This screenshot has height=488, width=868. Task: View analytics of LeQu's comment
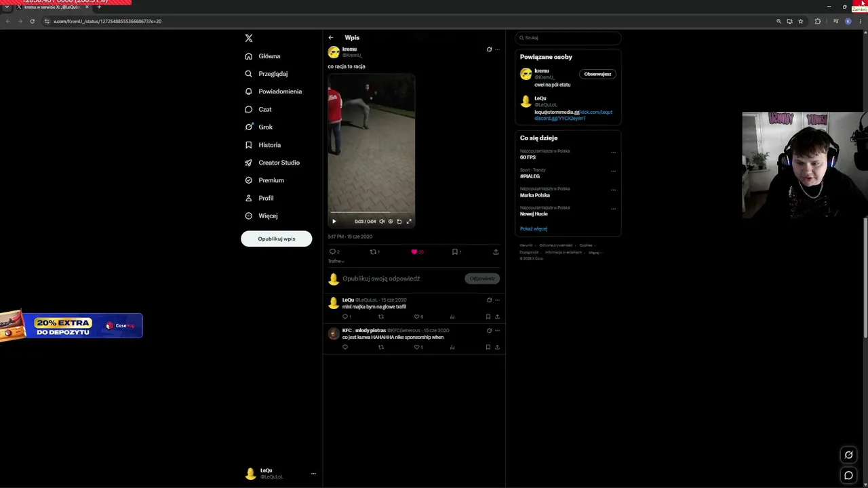click(452, 317)
